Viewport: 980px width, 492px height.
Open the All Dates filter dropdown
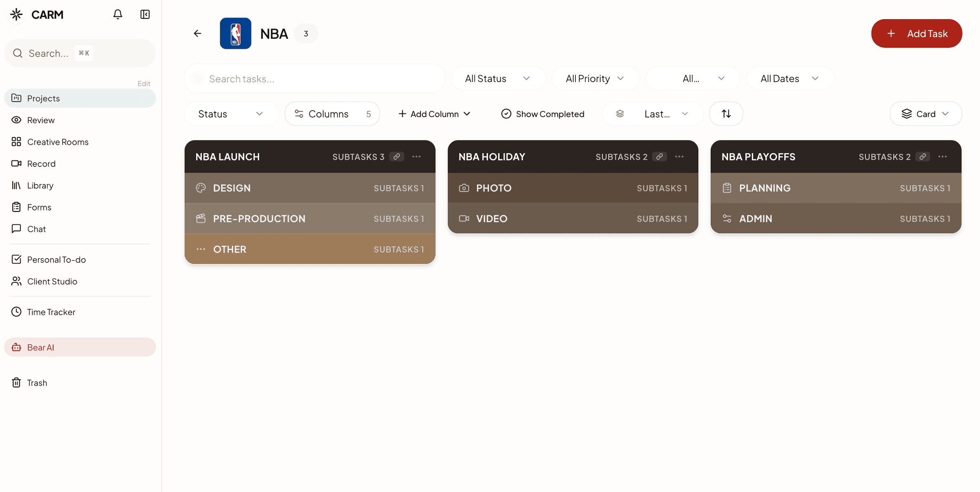click(790, 78)
